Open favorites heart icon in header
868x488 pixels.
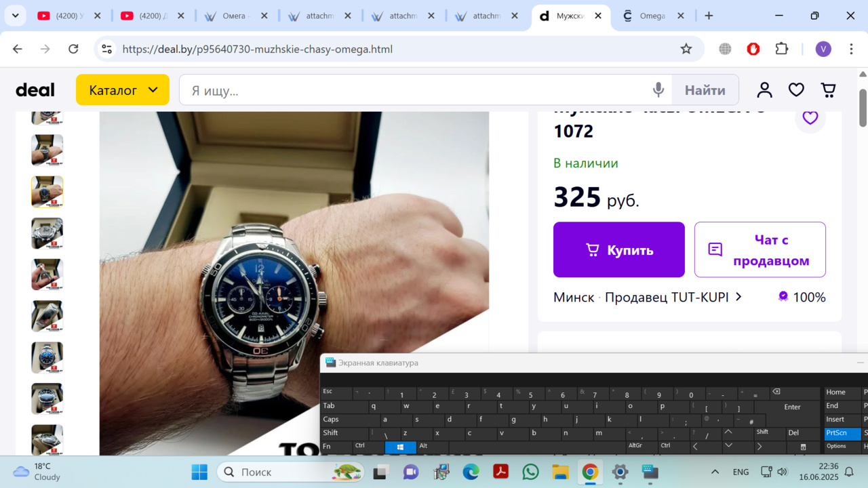coord(796,90)
